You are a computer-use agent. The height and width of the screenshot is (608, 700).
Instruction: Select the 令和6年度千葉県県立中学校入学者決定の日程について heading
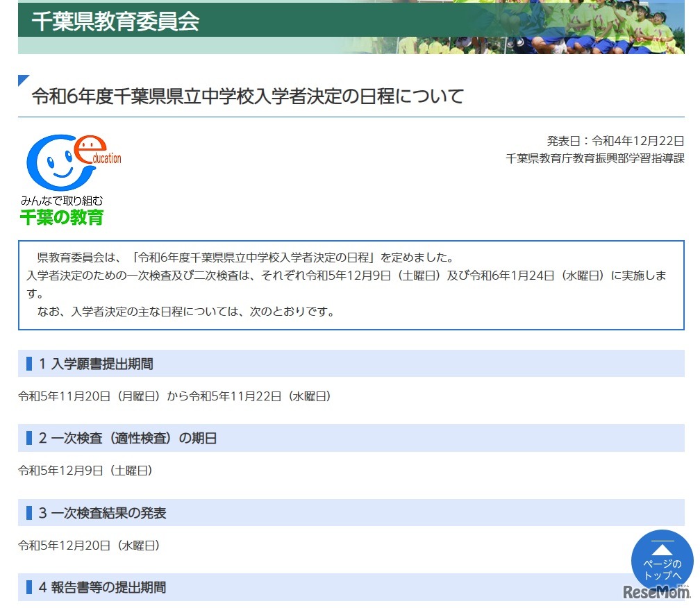[247, 96]
